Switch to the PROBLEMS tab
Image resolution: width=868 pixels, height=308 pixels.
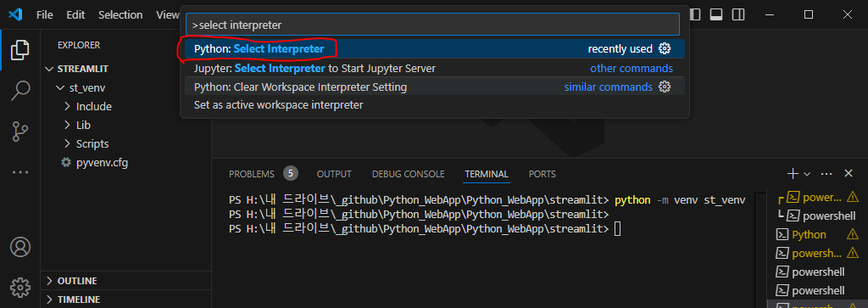251,174
